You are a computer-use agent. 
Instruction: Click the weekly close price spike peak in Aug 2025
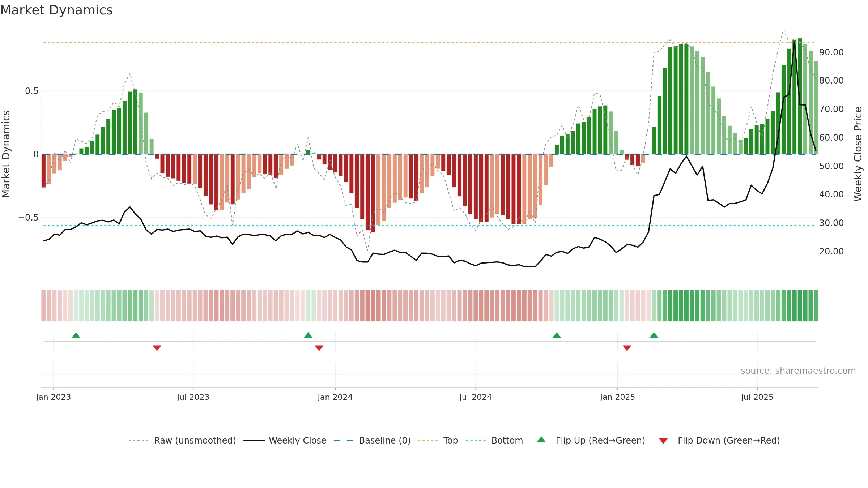pos(795,42)
